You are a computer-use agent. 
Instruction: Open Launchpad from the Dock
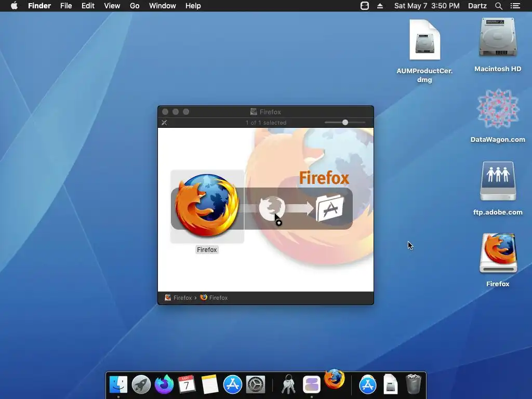click(141, 384)
